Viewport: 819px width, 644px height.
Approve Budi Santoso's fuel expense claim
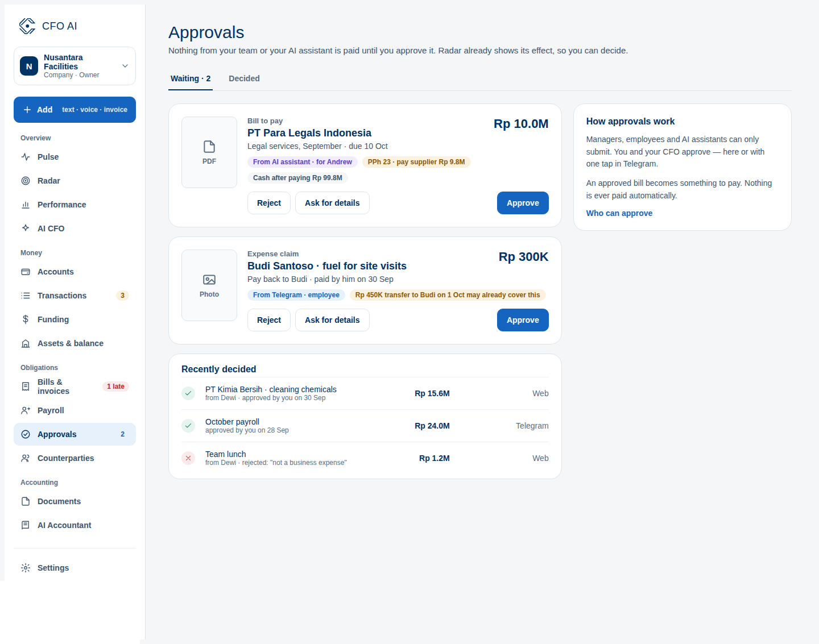[523, 320]
